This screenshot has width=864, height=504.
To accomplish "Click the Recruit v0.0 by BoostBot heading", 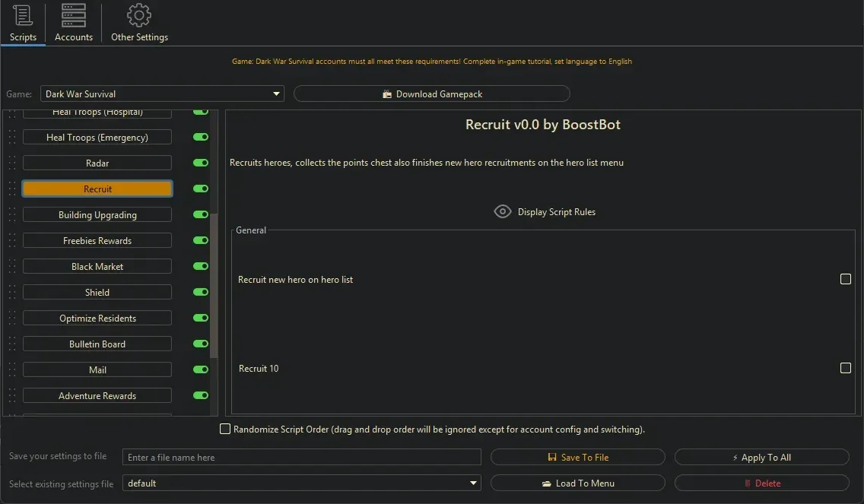I will click(x=543, y=125).
